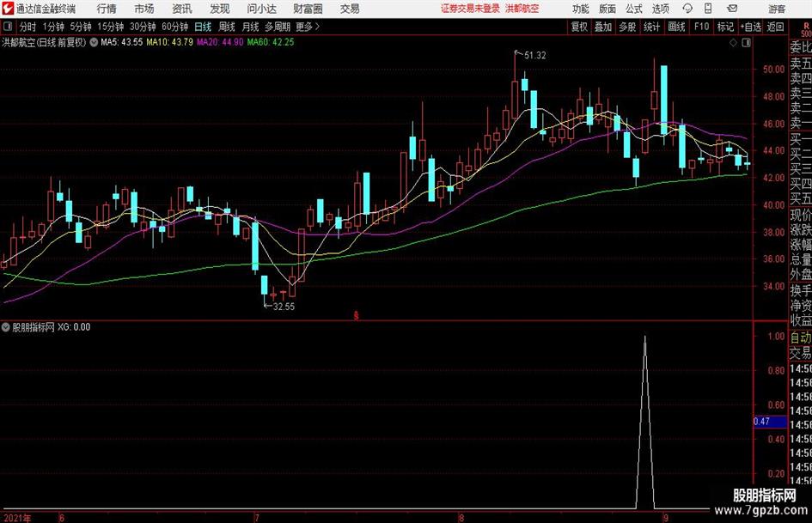Image resolution: width=812 pixels, height=523 pixels.
Task: Click the 自动 button in right panel
Action: 801,338
